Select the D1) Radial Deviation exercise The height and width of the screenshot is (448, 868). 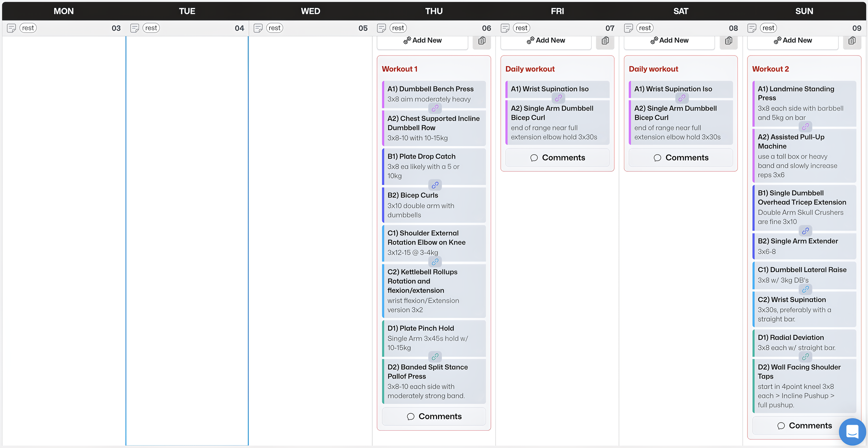(x=804, y=343)
